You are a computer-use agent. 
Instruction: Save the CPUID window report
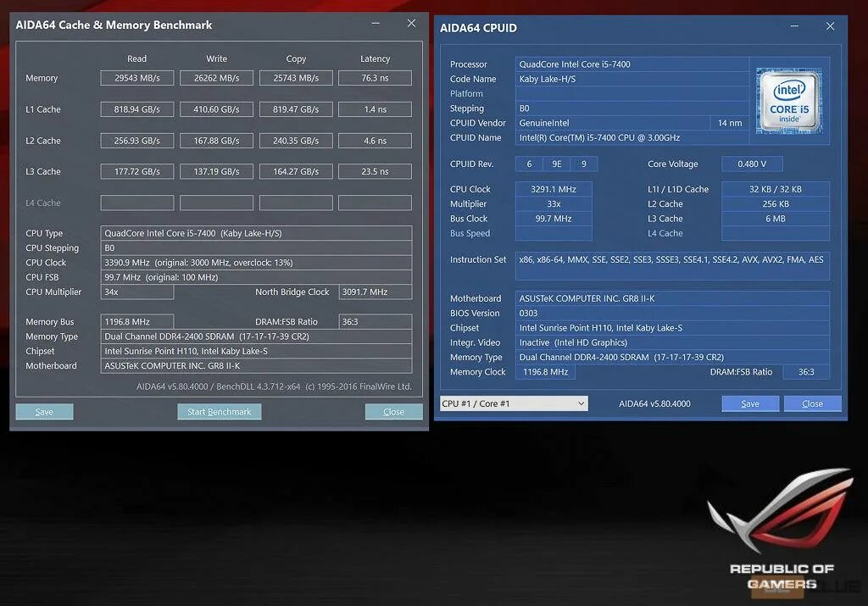[x=750, y=403]
